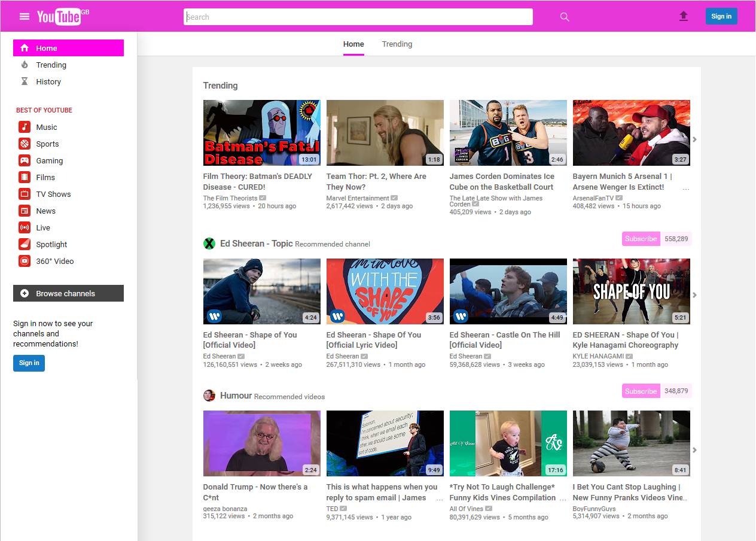Click the Home house icon in sidebar
This screenshot has height=541, width=756.
click(x=25, y=48)
